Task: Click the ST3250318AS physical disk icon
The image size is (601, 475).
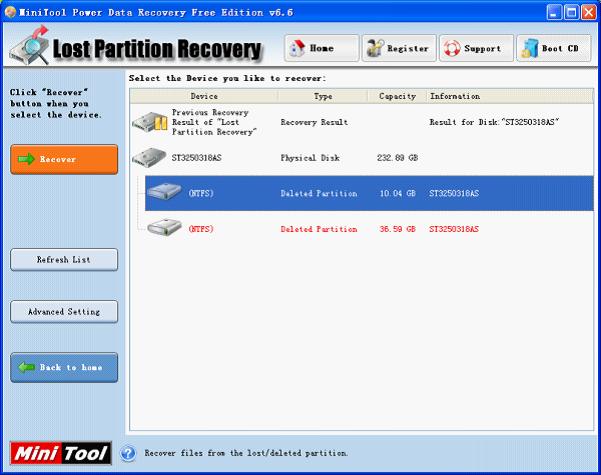Action: click(149, 158)
